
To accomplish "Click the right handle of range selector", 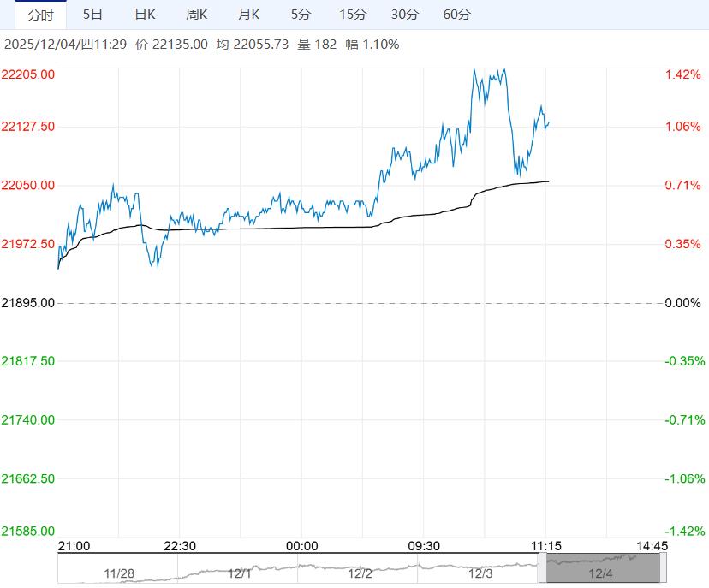I will point(664,568).
